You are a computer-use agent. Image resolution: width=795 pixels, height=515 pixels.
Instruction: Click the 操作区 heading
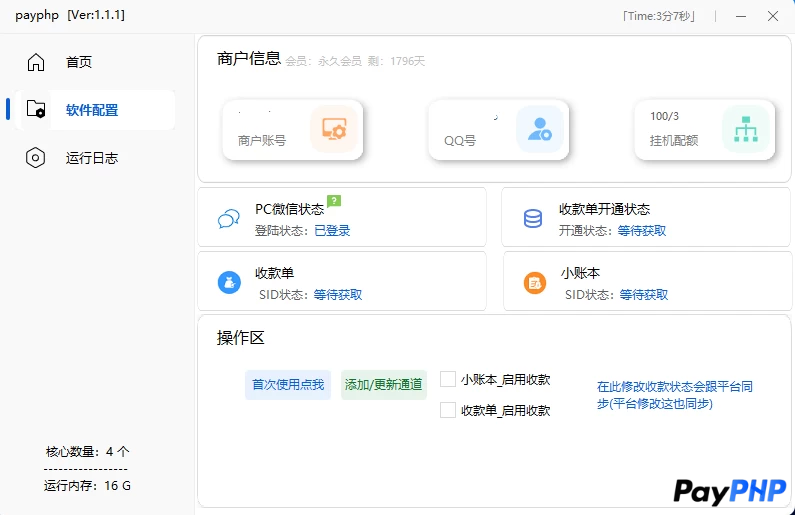241,338
